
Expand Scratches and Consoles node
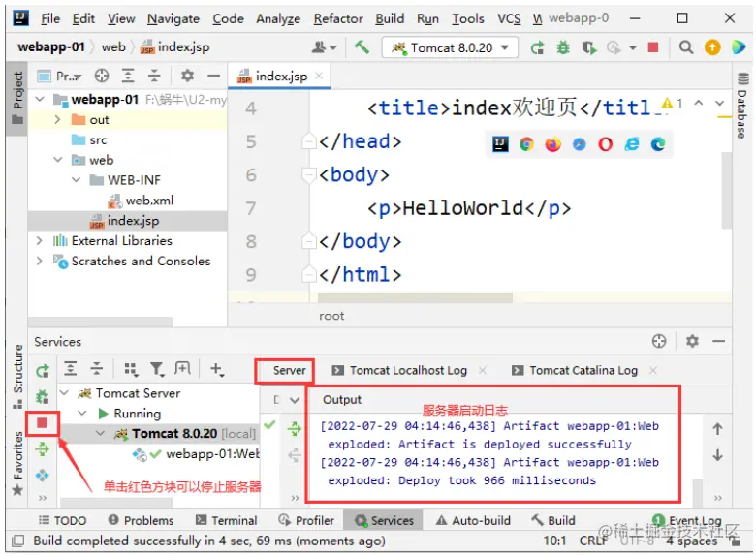pyautogui.click(x=40, y=261)
